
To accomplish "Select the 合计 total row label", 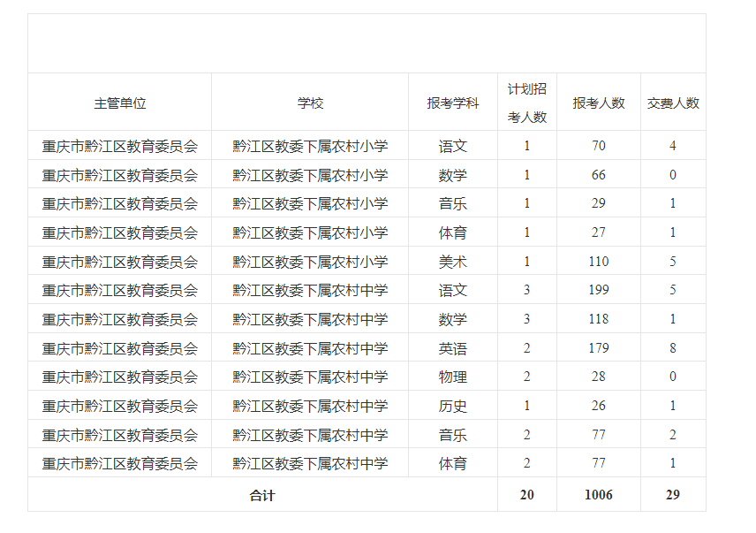I will click(x=262, y=495).
